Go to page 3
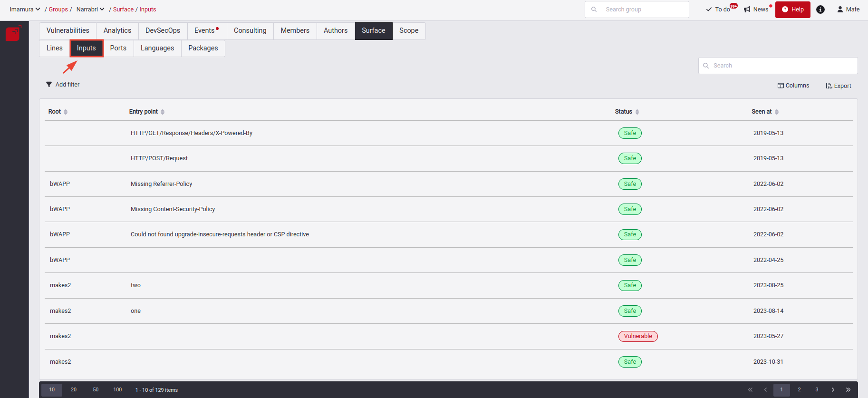868x398 pixels. click(x=817, y=390)
